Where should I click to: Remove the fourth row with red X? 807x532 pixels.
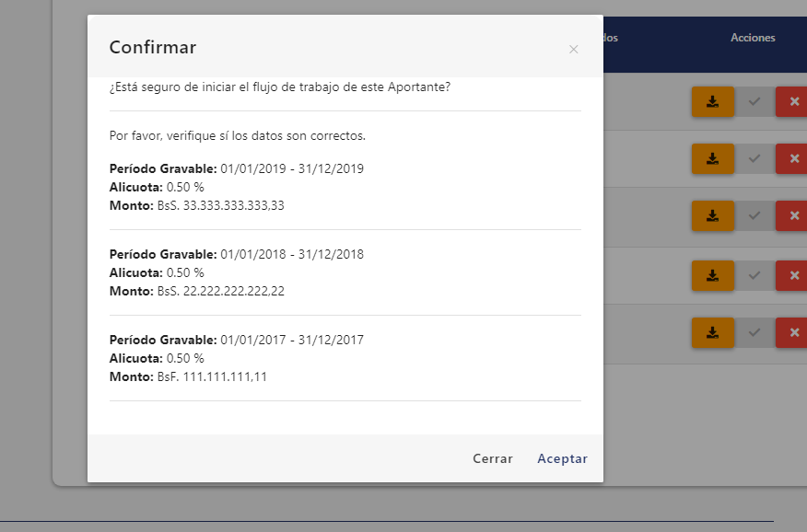pyautogui.click(x=792, y=274)
